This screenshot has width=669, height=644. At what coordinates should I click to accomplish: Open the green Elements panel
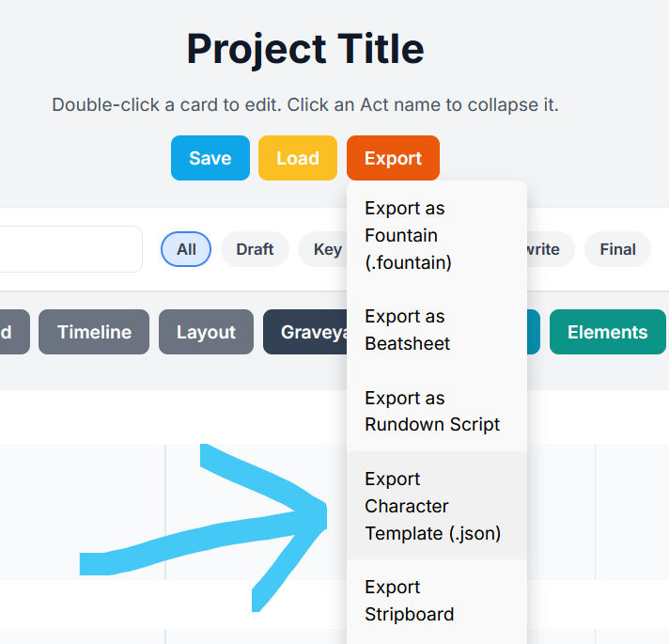pyautogui.click(x=608, y=332)
